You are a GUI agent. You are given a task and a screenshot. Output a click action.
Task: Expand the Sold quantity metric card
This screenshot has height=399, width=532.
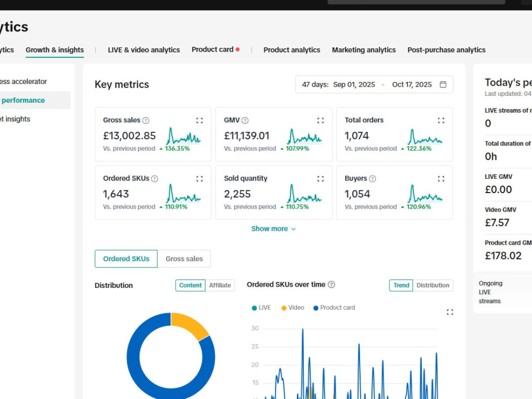tap(320, 179)
